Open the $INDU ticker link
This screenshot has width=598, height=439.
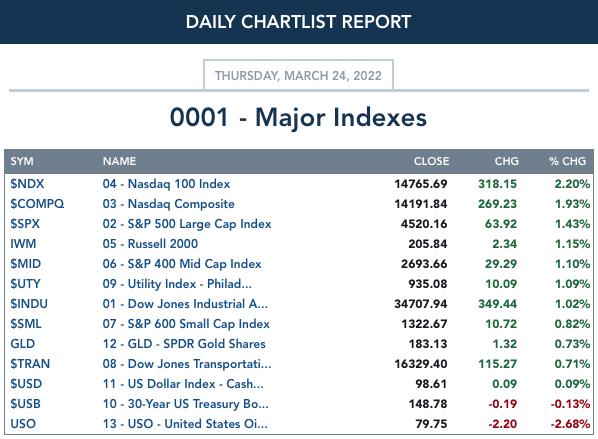29,304
